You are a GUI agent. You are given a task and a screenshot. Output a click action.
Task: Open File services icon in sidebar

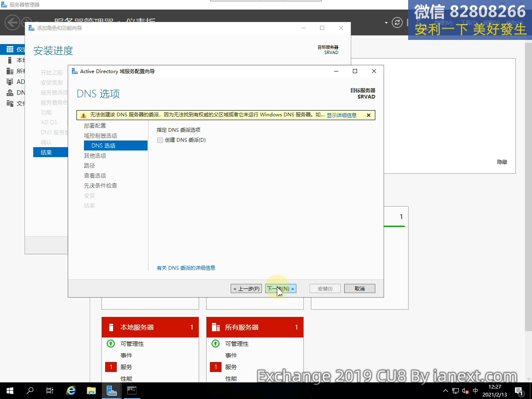click(x=10, y=103)
